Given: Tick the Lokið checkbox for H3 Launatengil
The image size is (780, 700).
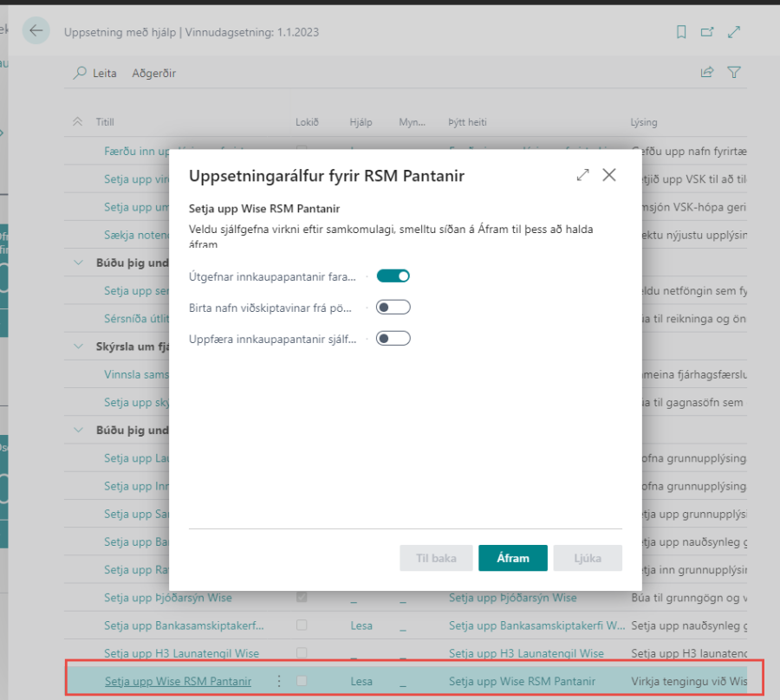Looking at the screenshot, I should [302, 653].
